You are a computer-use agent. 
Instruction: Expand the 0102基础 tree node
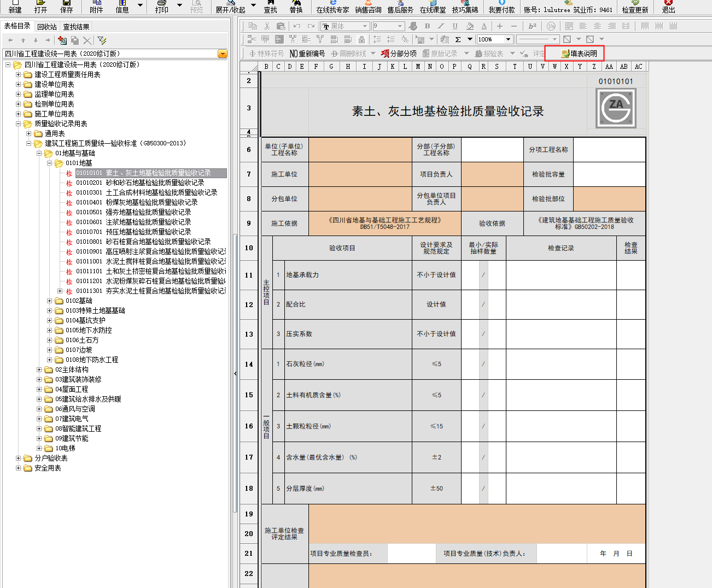coord(49,301)
